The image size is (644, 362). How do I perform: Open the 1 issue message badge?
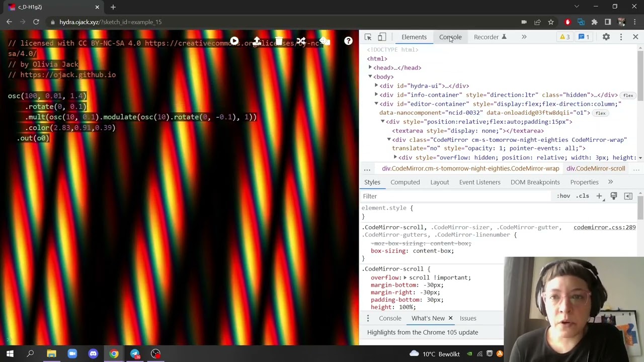coord(584,37)
